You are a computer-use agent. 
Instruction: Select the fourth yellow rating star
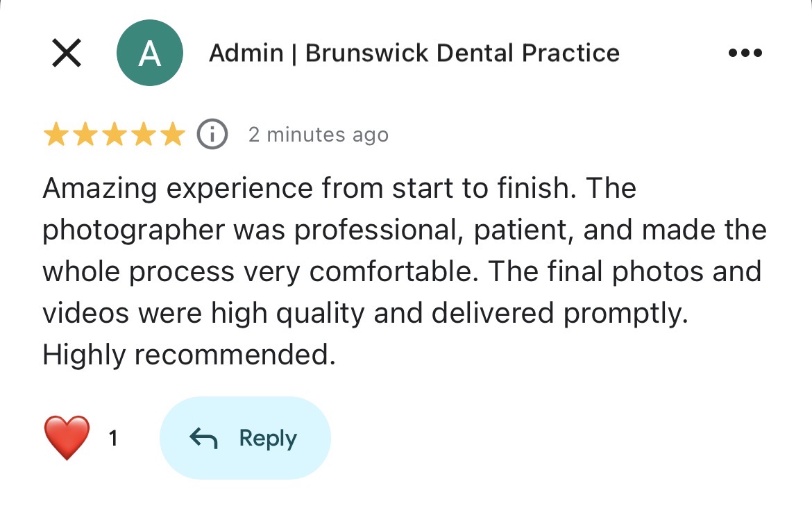click(144, 134)
